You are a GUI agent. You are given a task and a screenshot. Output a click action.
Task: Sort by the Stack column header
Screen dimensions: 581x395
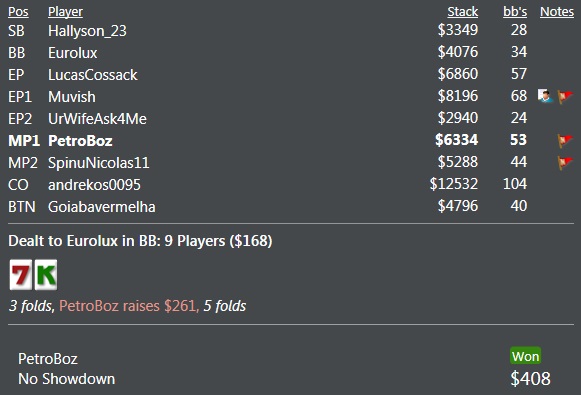[463, 11]
